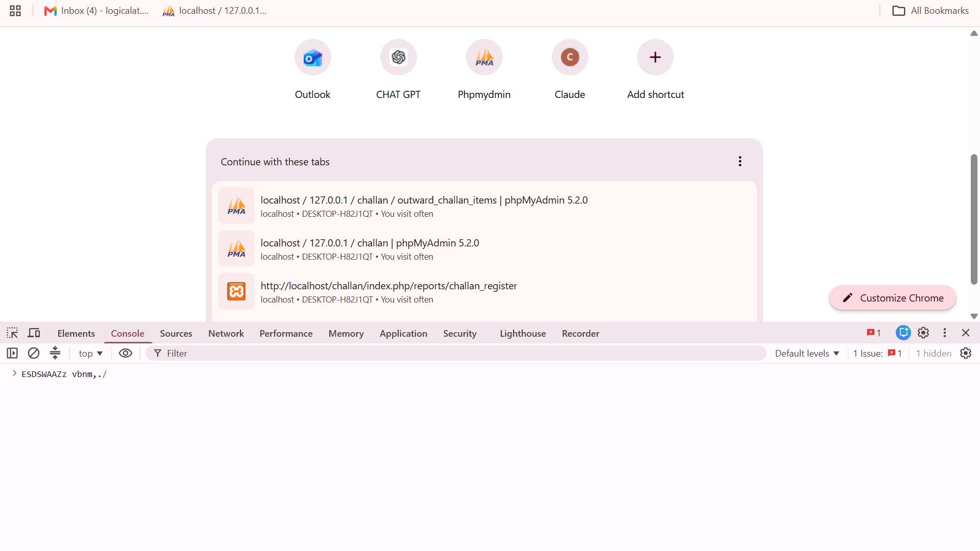Click the 'Continue with these tabs' heading

point(275,162)
